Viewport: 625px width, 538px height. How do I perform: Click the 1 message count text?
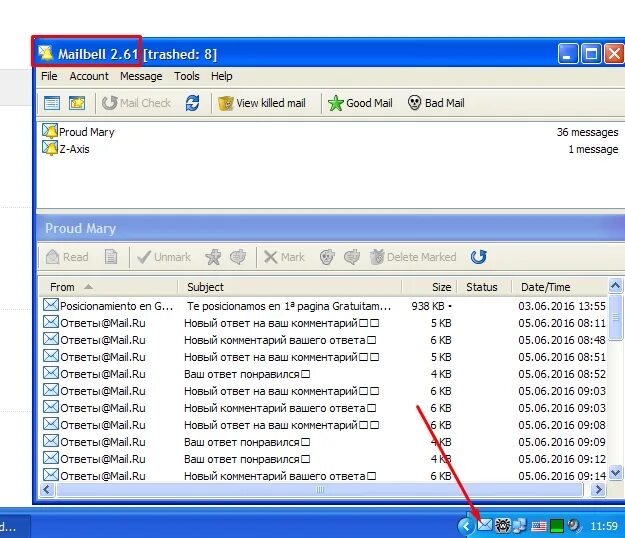[593, 149]
